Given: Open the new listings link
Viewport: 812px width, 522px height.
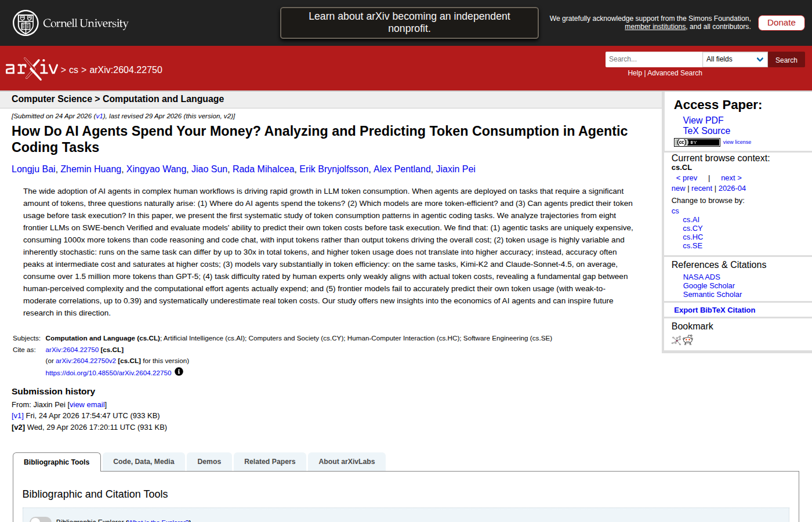Looking at the screenshot, I should (679, 188).
